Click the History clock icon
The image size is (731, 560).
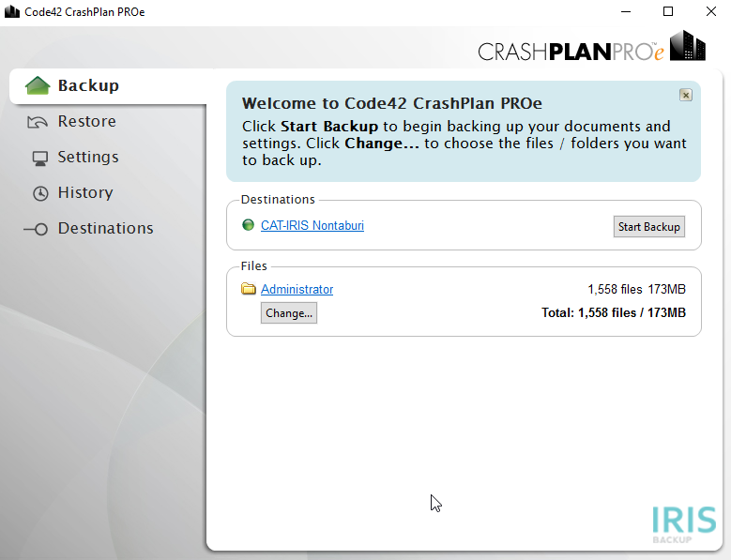tap(40, 193)
